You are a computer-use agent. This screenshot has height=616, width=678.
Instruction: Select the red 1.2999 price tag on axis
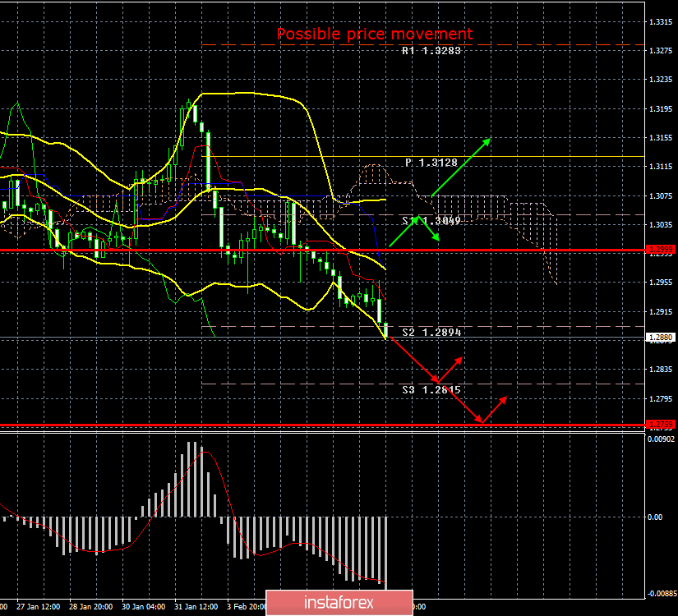click(661, 249)
